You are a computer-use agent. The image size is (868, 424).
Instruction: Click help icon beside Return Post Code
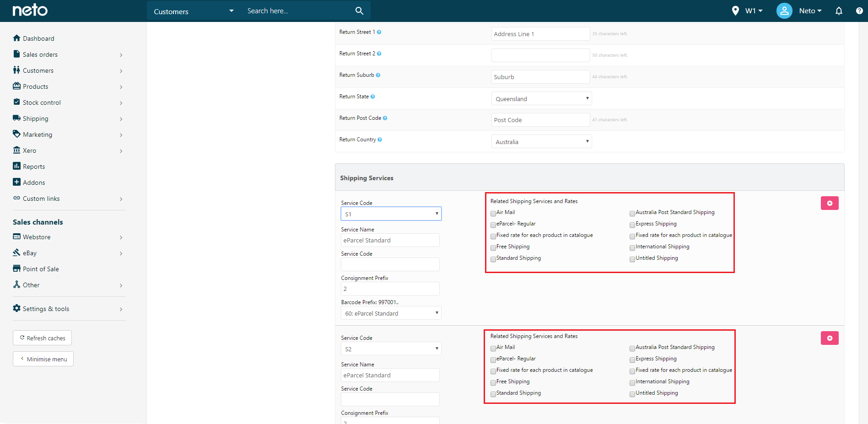click(x=385, y=118)
